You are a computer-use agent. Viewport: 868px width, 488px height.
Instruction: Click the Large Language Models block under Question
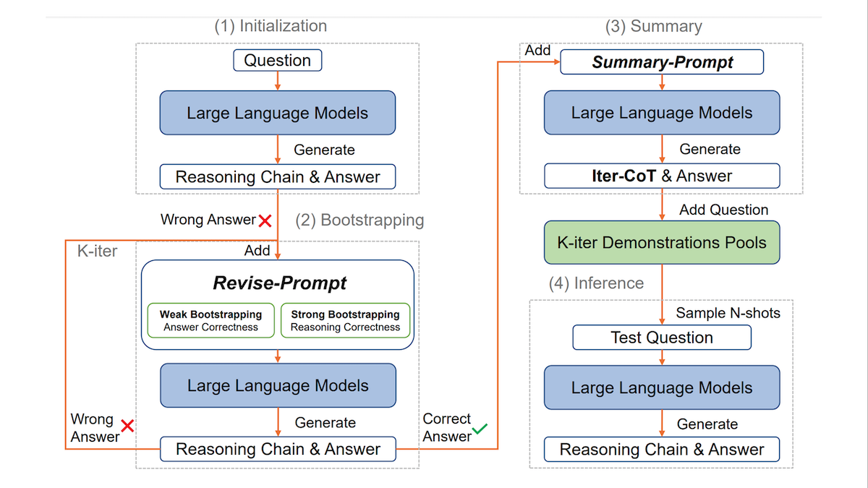(x=277, y=113)
